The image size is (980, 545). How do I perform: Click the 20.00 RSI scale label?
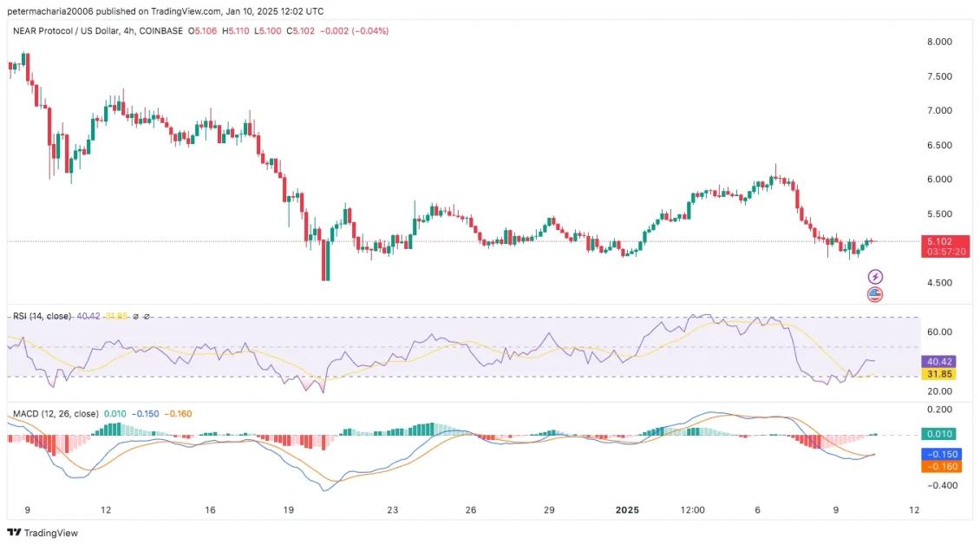[939, 391]
